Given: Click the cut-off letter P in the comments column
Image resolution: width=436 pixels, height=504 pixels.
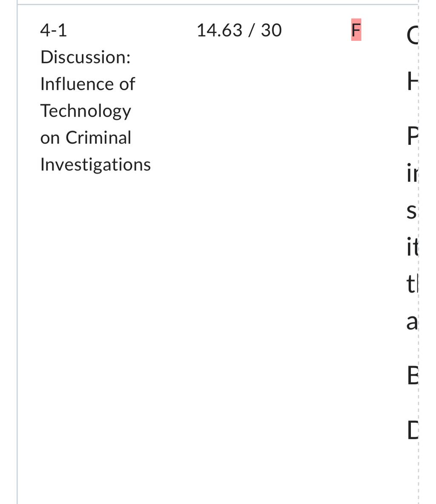Looking at the screenshot, I should pyautogui.click(x=413, y=136).
